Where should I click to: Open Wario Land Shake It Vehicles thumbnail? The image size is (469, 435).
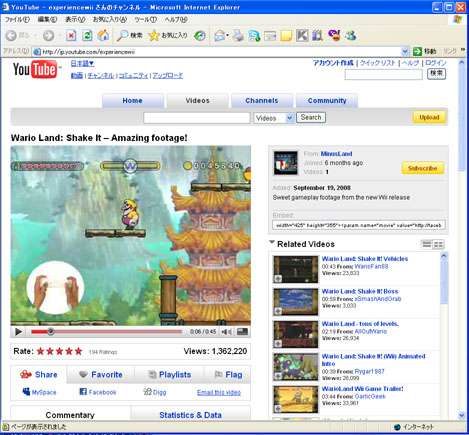tap(296, 269)
